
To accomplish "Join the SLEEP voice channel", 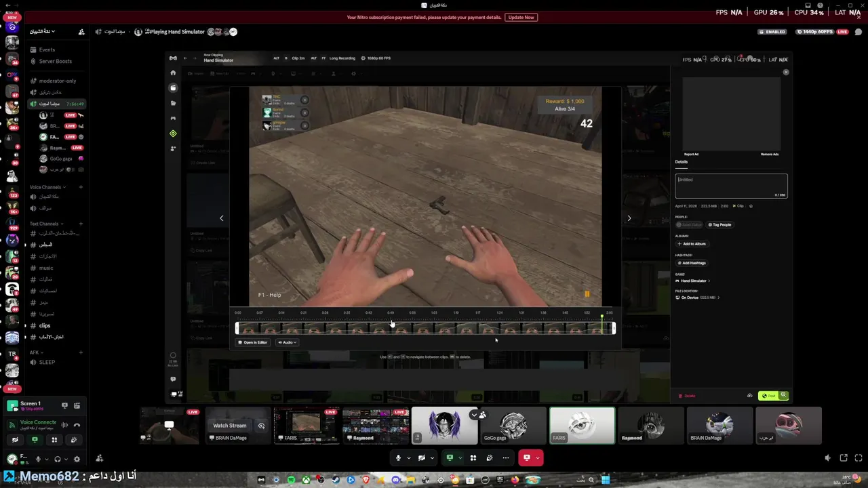I will click(47, 362).
